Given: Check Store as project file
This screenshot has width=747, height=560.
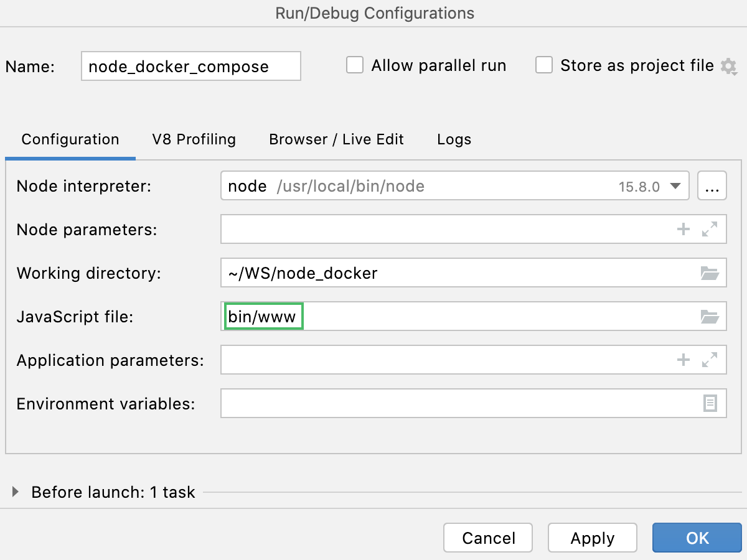Looking at the screenshot, I should pyautogui.click(x=544, y=65).
